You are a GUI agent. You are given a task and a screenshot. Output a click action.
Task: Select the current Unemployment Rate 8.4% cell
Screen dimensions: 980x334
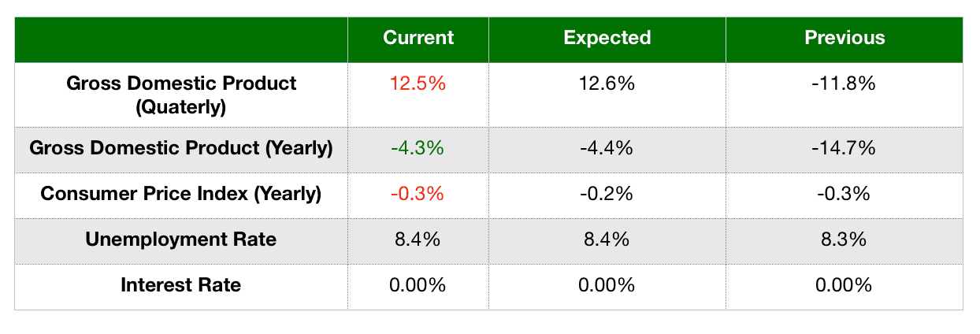pos(418,239)
